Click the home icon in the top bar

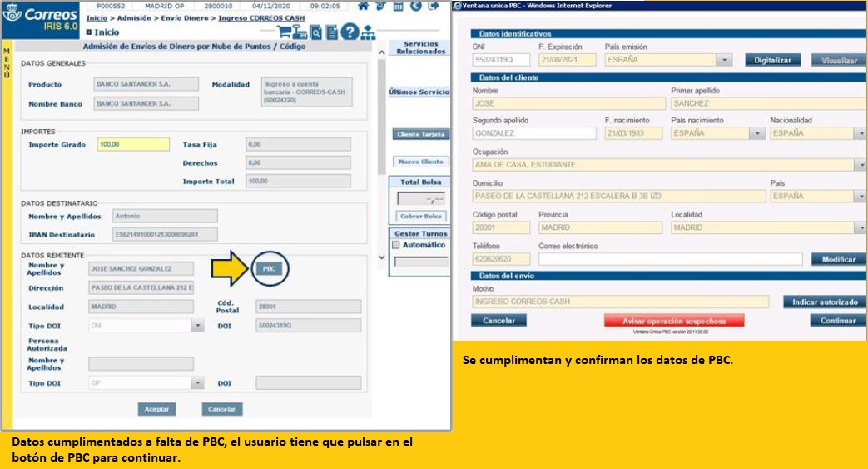tap(363, 7)
